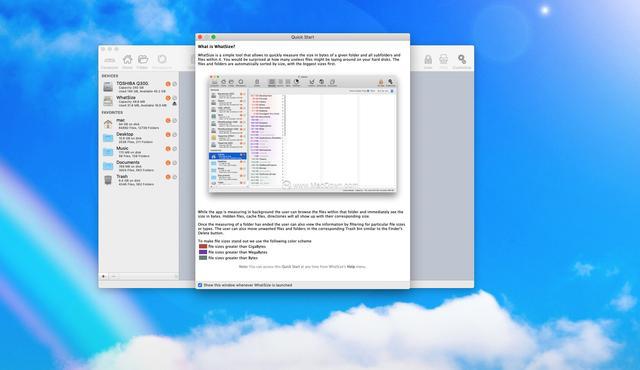Click orange measure icon for Desktop folder
Image resolution: width=640 pixels, height=370 pixels.
pyautogui.click(x=168, y=135)
